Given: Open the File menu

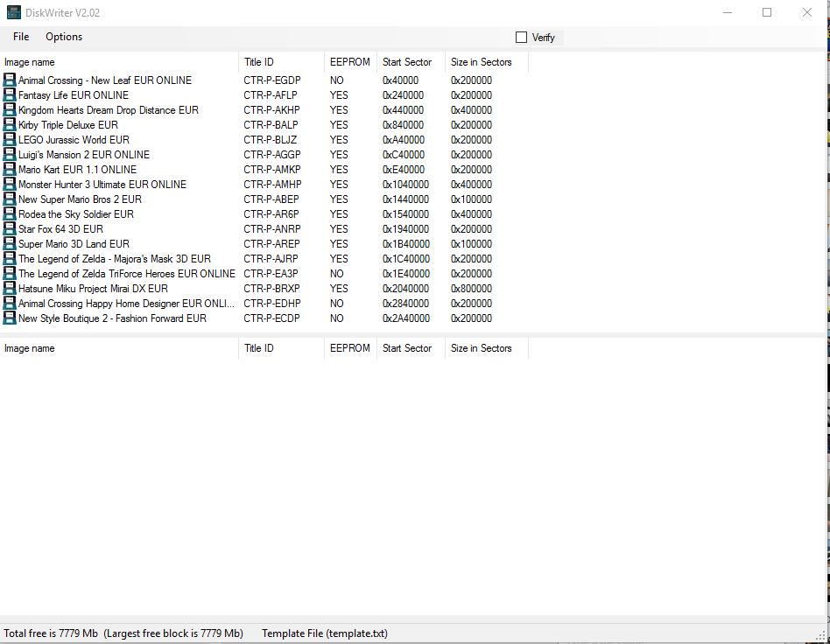Looking at the screenshot, I should (x=21, y=37).
